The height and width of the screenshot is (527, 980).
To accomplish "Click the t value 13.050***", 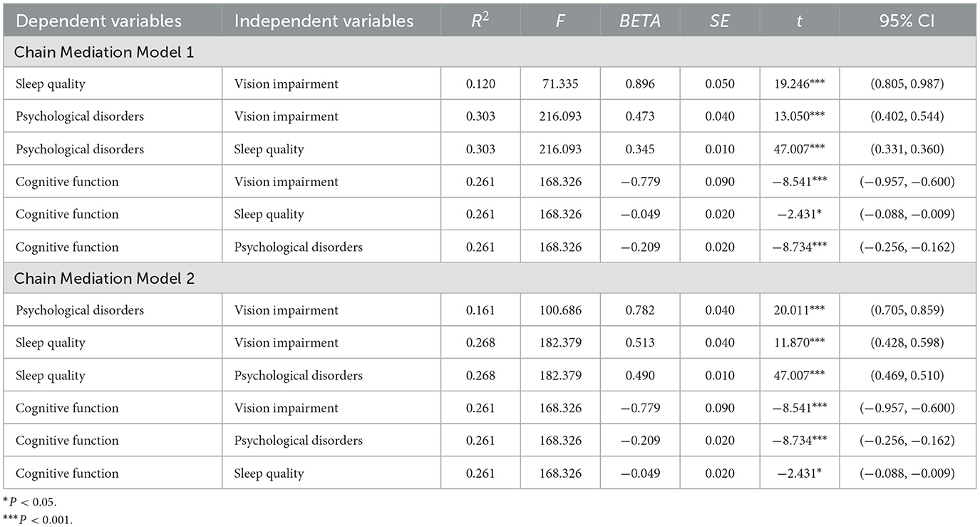I will pos(799,117).
